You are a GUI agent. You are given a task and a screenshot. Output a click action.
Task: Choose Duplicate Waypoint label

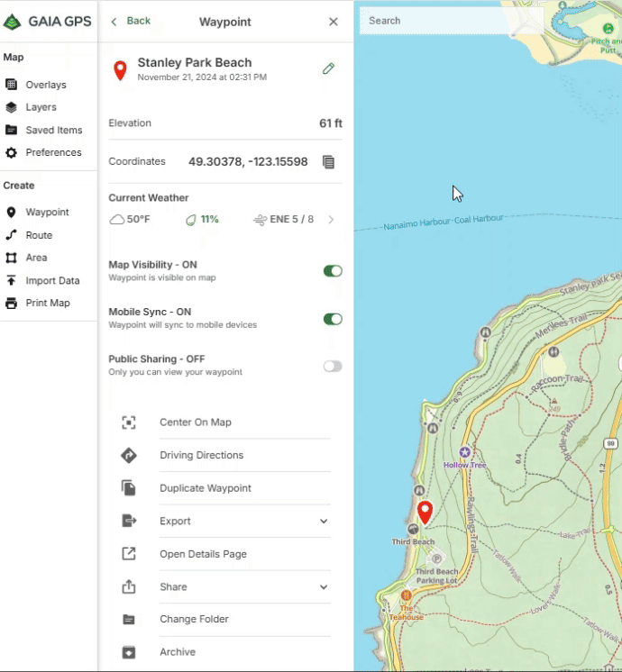point(206,488)
